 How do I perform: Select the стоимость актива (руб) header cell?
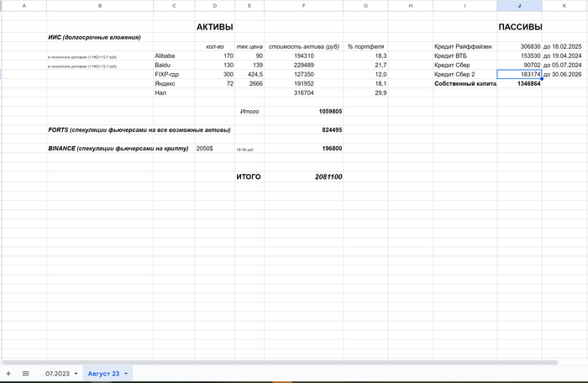(x=304, y=46)
